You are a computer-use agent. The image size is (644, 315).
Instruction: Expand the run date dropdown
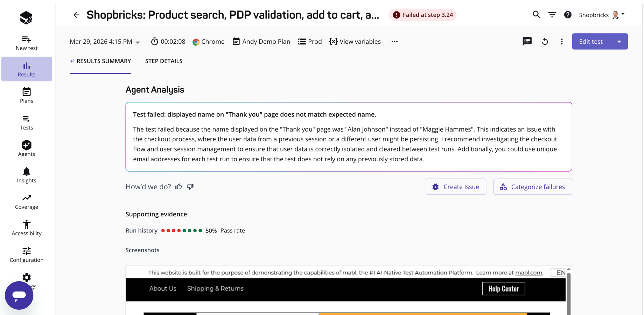click(138, 42)
